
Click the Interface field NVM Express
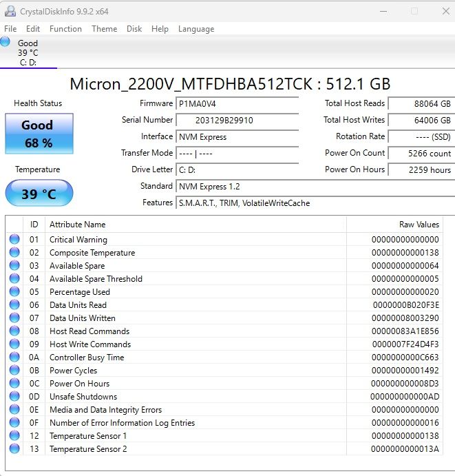[237, 137]
